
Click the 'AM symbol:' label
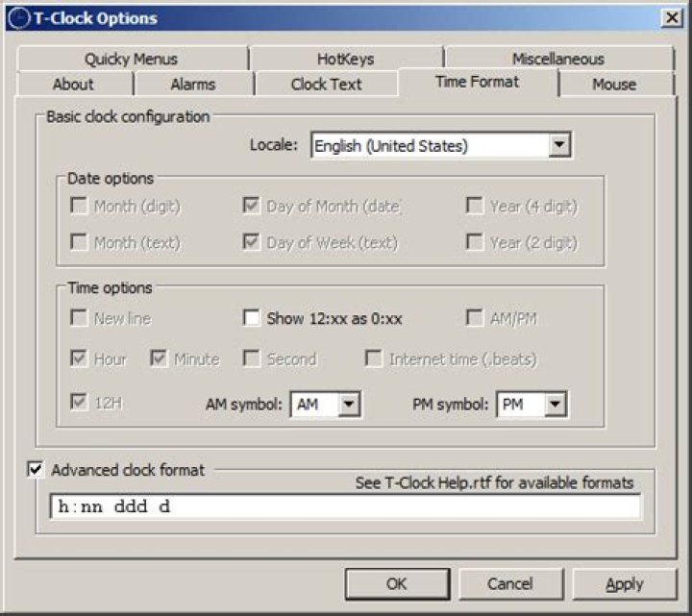click(244, 405)
